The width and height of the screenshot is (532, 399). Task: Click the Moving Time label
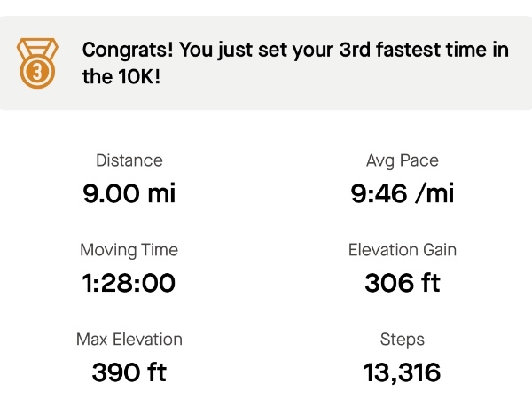pos(129,250)
